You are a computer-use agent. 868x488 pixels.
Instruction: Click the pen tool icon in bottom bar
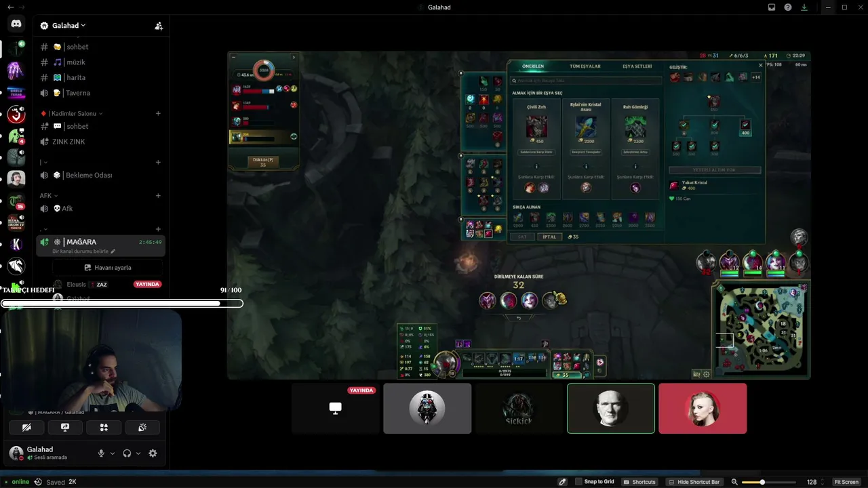pos(562,482)
